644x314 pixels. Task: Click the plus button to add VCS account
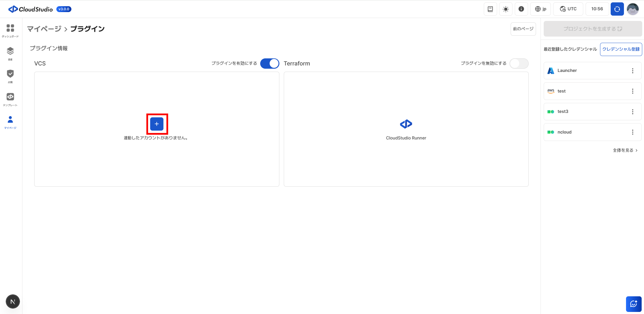click(157, 124)
